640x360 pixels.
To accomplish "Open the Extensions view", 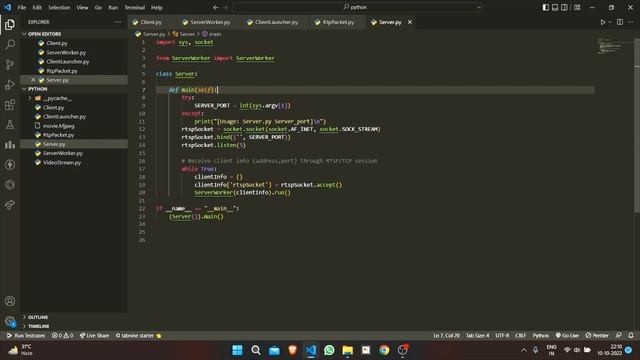I will pyautogui.click(x=10, y=104).
